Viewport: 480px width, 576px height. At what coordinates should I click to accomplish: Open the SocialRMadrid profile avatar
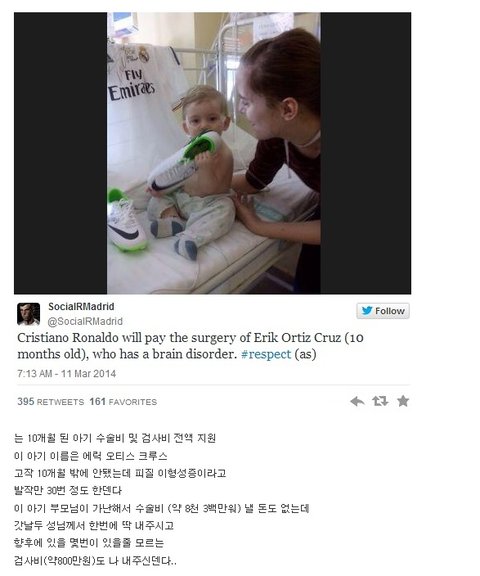click(x=28, y=314)
